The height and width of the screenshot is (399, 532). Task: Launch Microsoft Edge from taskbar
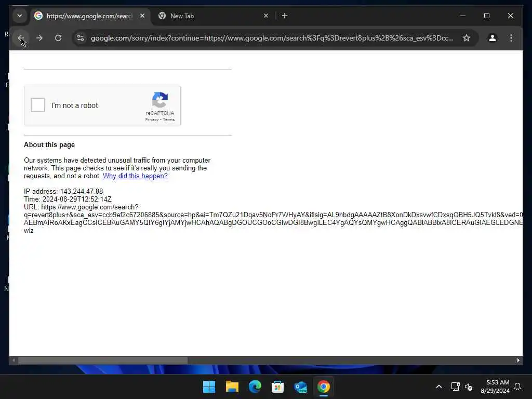pyautogui.click(x=255, y=387)
